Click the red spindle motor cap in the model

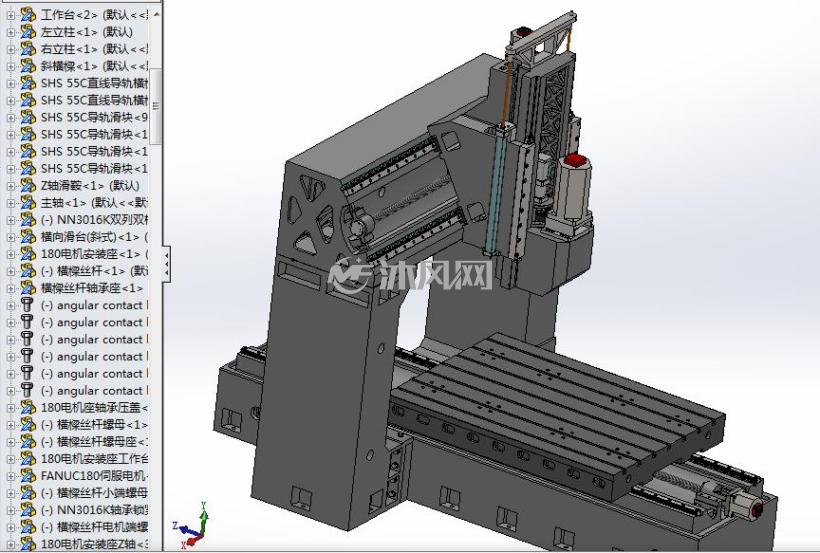pos(575,160)
